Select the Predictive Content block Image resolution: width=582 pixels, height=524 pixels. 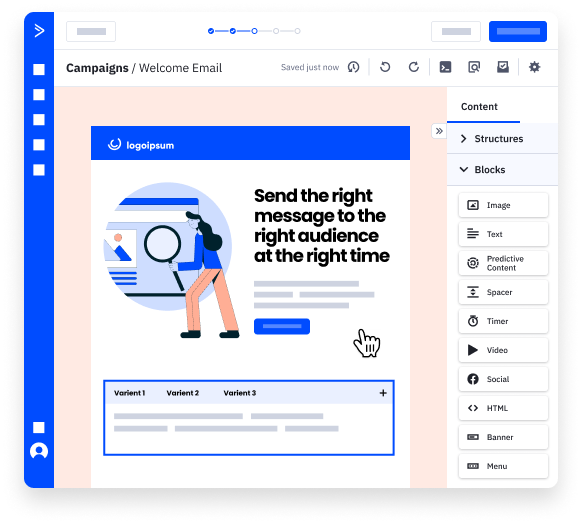(503, 263)
